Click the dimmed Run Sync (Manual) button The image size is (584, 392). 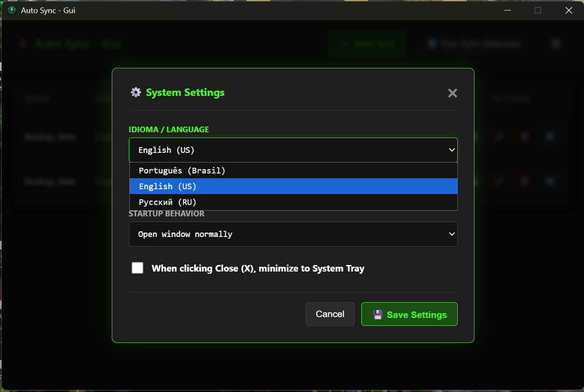click(x=474, y=43)
